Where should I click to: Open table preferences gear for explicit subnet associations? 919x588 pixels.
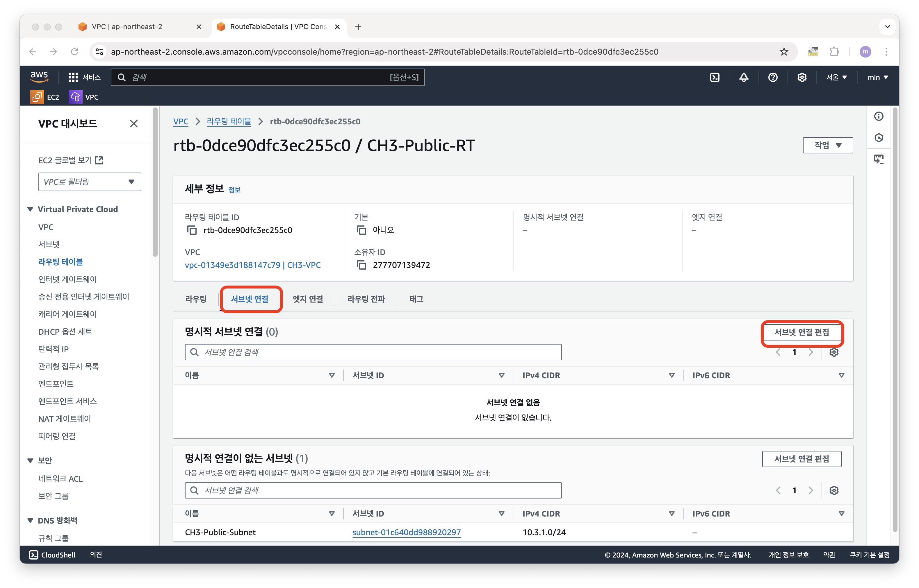coord(834,352)
